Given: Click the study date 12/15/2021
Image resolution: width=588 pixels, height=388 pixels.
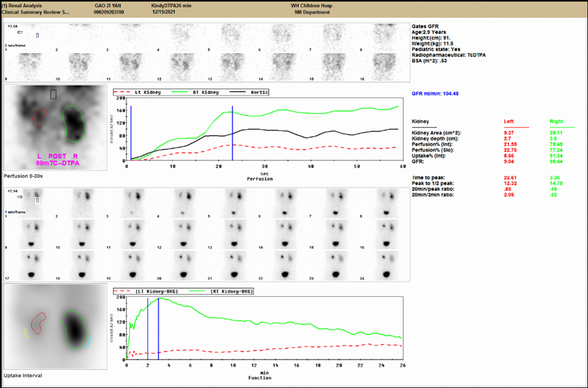Looking at the screenshot, I should pos(164,12).
